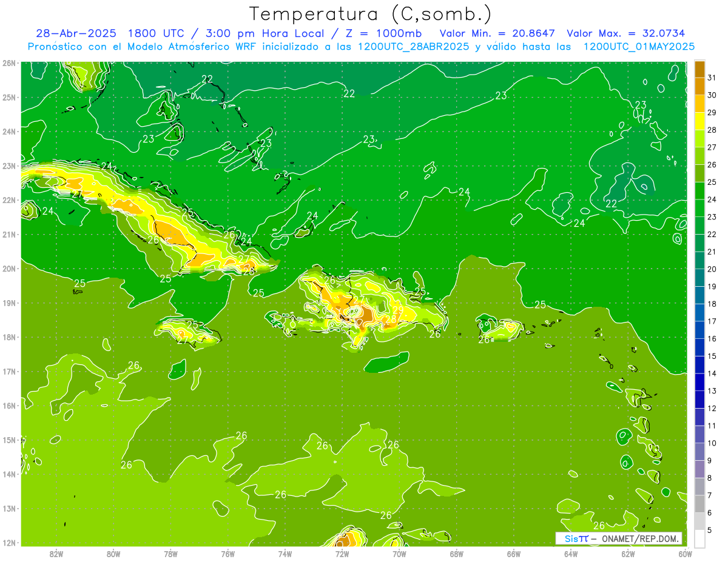Click legend value 15 on color scale
Viewport: 728px width, 562px height.
[x=712, y=356]
